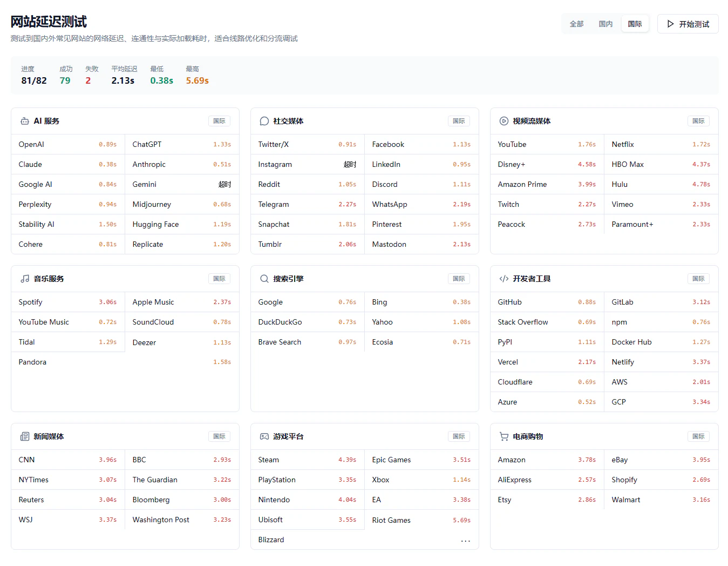
Task: Click the Hugging Face entry
Action: tap(182, 224)
